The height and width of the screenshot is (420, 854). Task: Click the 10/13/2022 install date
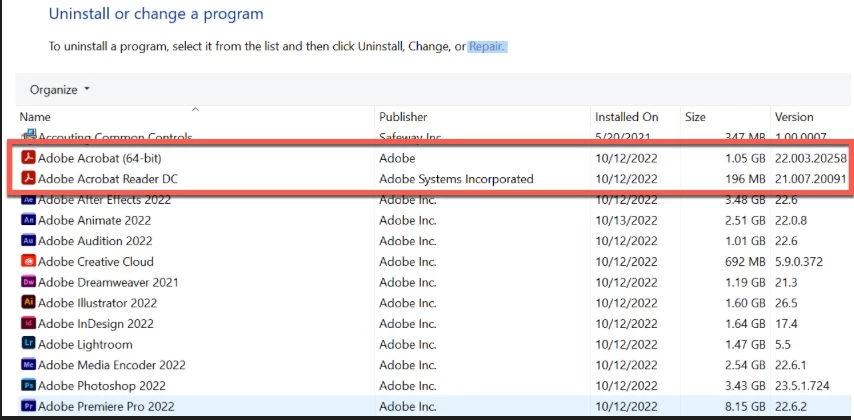point(626,220)
